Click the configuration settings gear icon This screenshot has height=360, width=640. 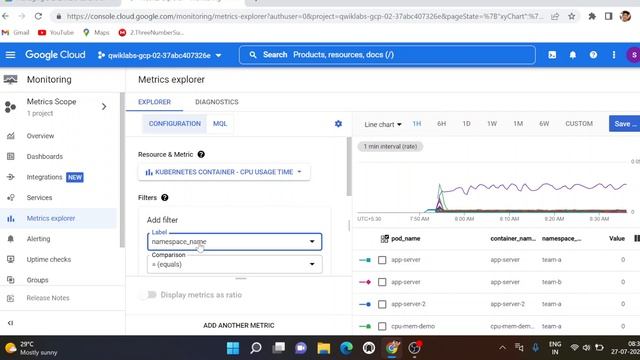point(338,124)
